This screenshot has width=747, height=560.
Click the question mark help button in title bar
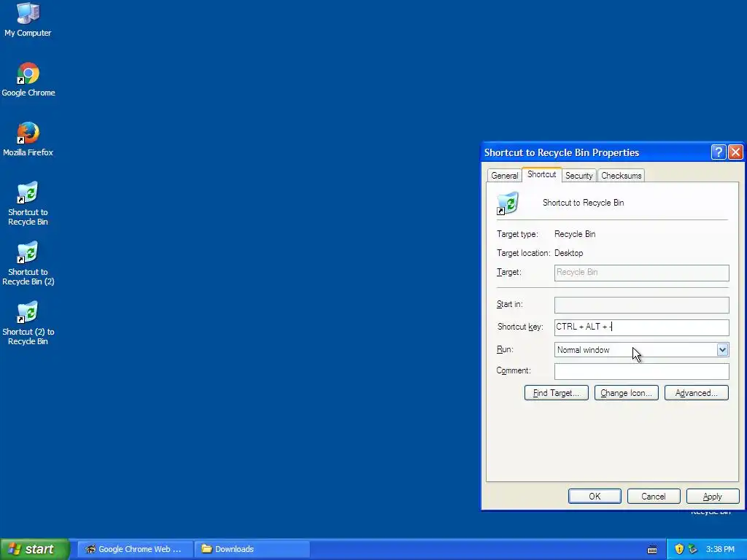[719, 152]
